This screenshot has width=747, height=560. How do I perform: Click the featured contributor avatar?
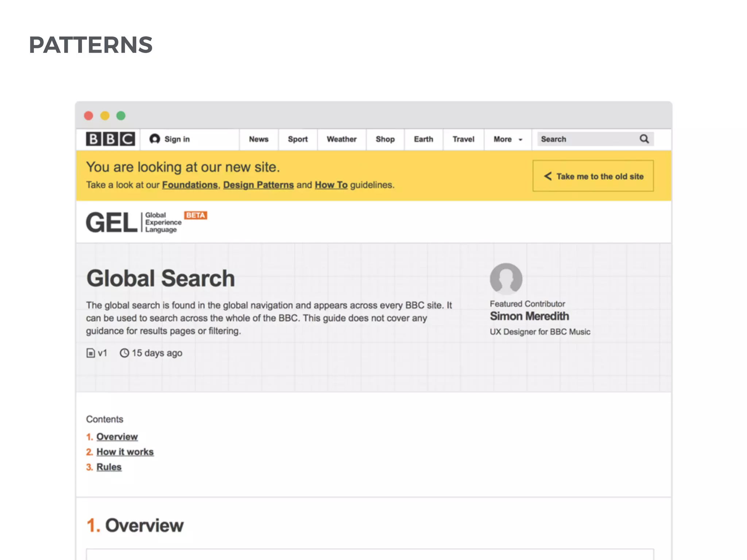pos(506,279)
